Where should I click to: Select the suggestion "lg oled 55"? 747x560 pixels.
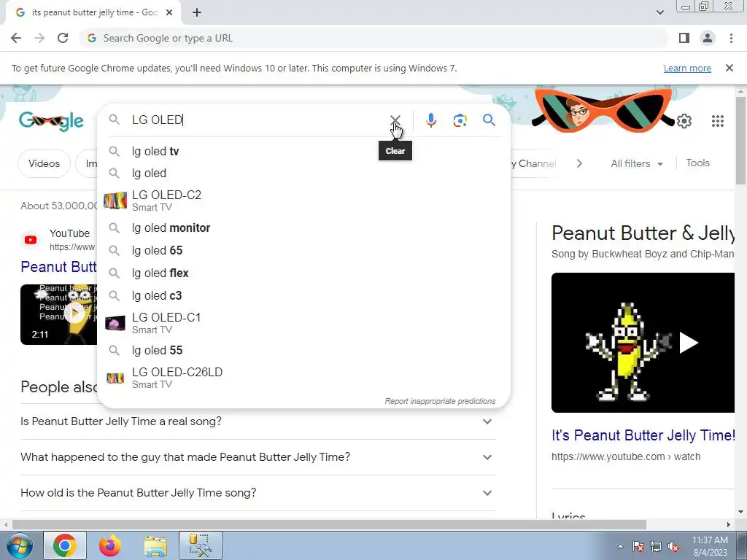[x=303, y=351]
